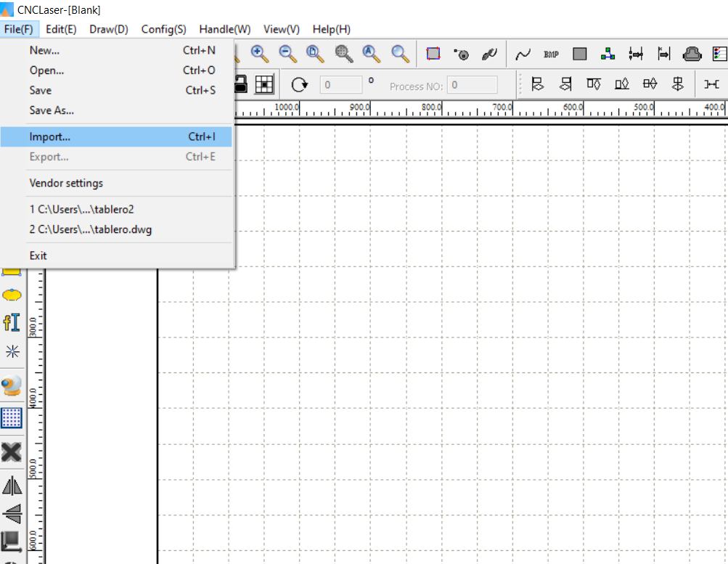The image size is (728, 564).
Task: Select Save As... in File menu
Action: pyautogui.click(x=52, y=110)
